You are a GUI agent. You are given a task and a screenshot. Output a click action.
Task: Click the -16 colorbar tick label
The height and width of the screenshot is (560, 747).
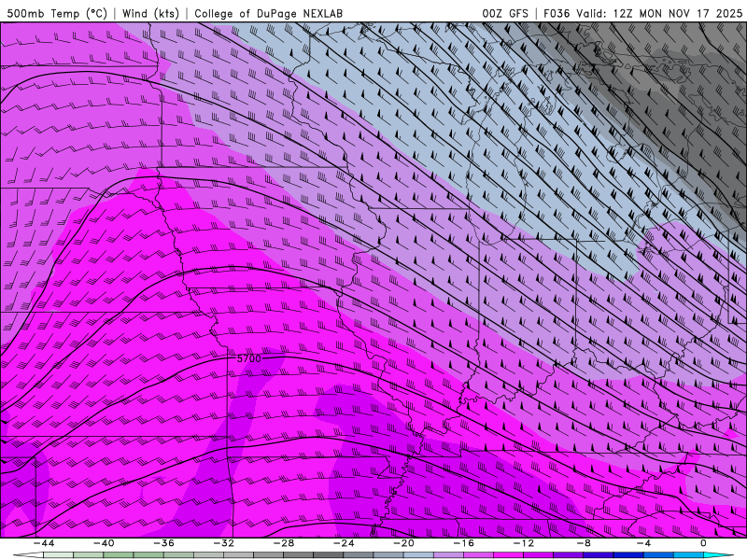tap(463, 543)
